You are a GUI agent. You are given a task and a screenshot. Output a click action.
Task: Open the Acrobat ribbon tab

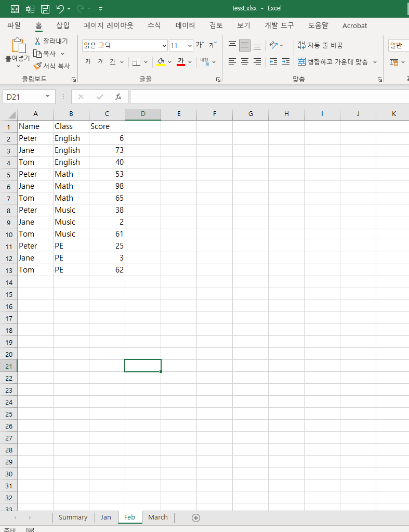tap(354, 26)
